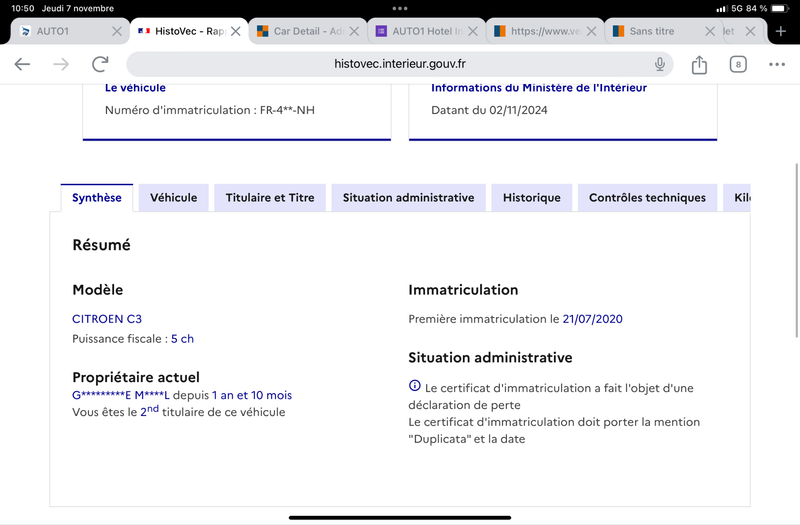Click the histovec.interieur.gouv.fr address bar

pyautogui.click(x=399, y=64)
